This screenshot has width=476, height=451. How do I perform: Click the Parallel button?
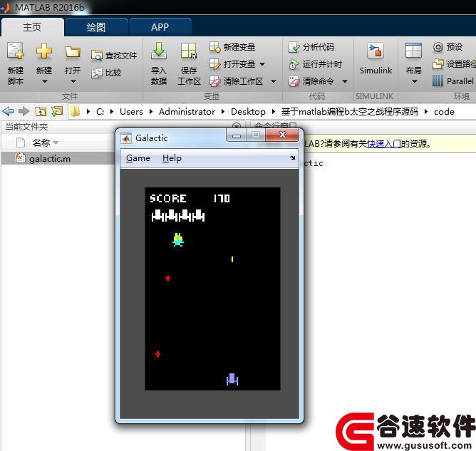click(452, 81)
